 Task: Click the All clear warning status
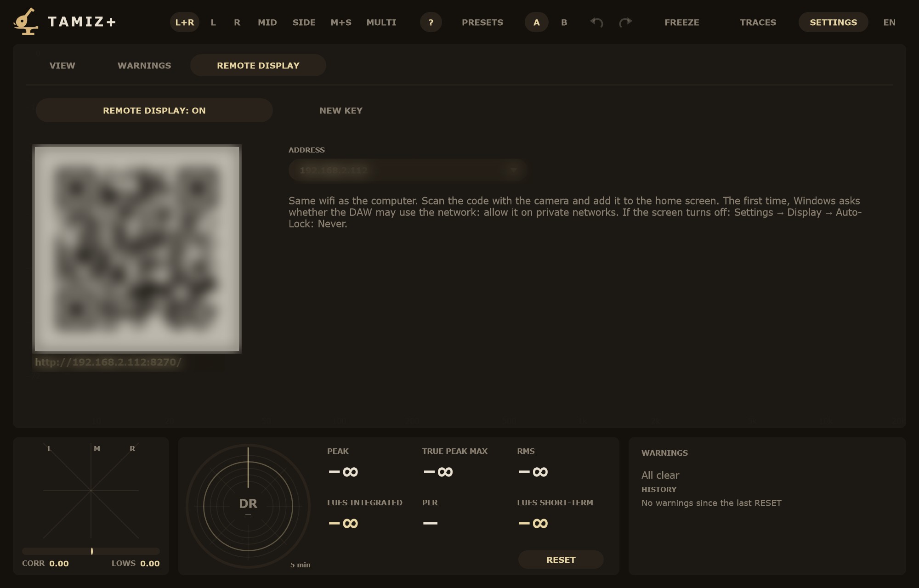660,475
